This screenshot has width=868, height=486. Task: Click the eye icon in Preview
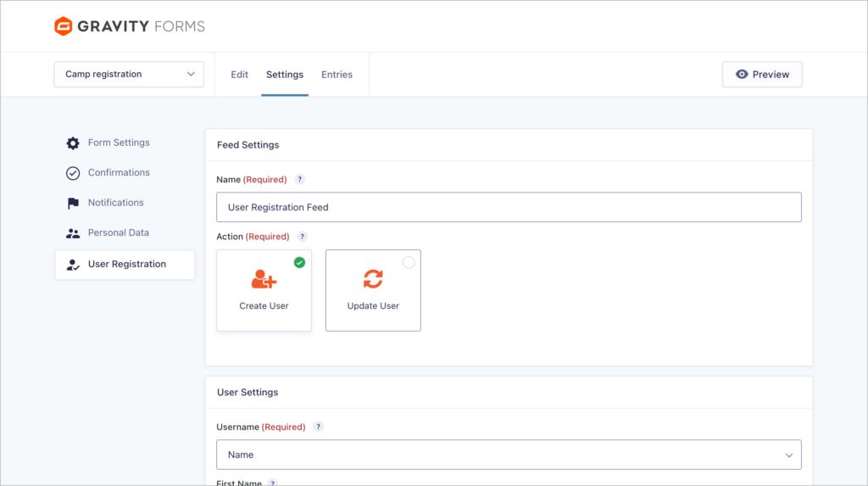pyautogui.click(x=742, y=75)
